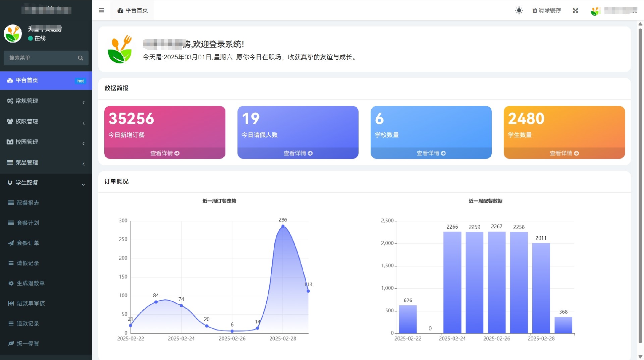
Task: Click the 35256 value on the pink card
Action: [x=131, y=119]
